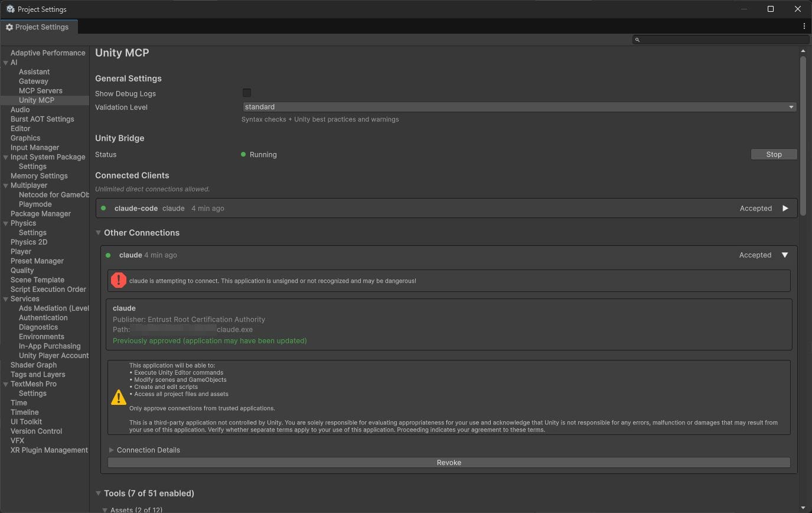Collapse the Input System Package tree node
Screen dimensions: 812x513
coord(5,157)
